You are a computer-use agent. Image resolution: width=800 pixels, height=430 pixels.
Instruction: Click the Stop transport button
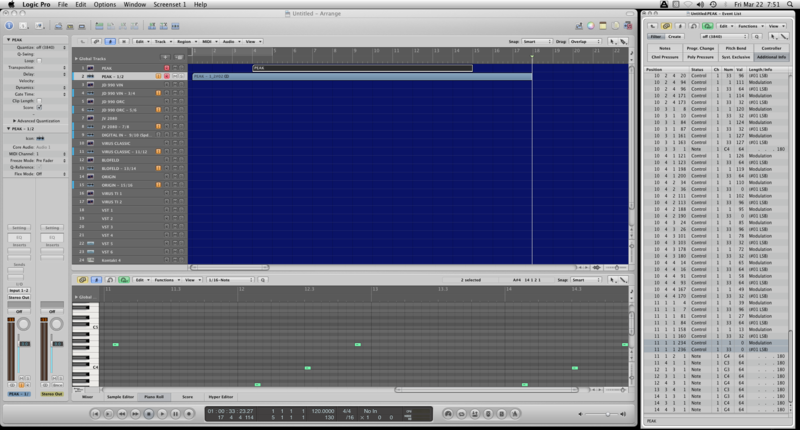(x=148, y=414)
